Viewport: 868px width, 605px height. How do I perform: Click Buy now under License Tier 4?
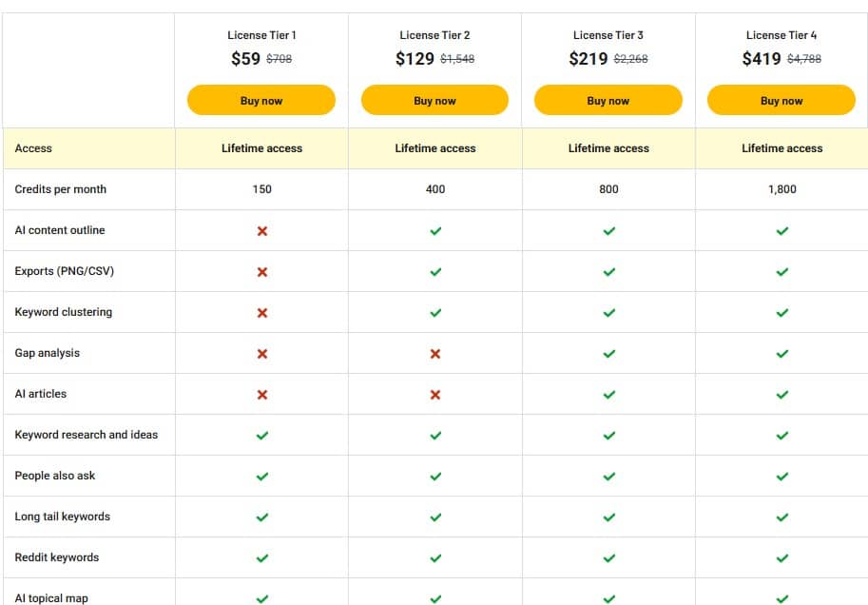point(781,100)
